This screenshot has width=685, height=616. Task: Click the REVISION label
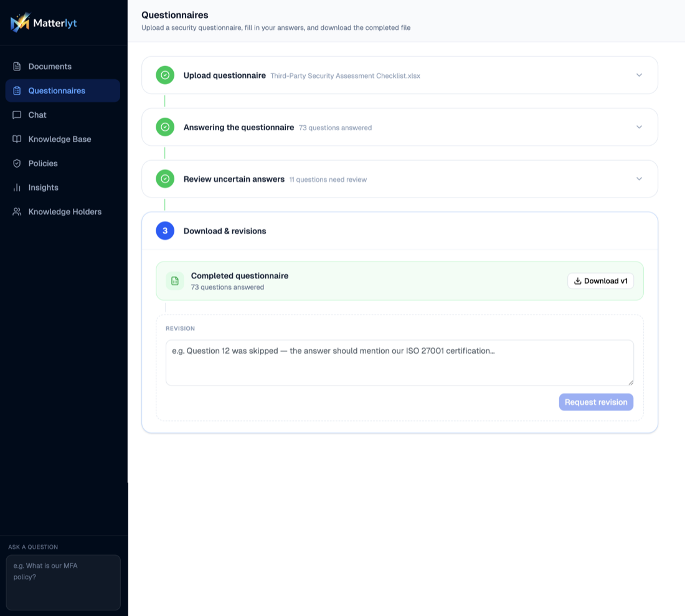pos(180,328)
